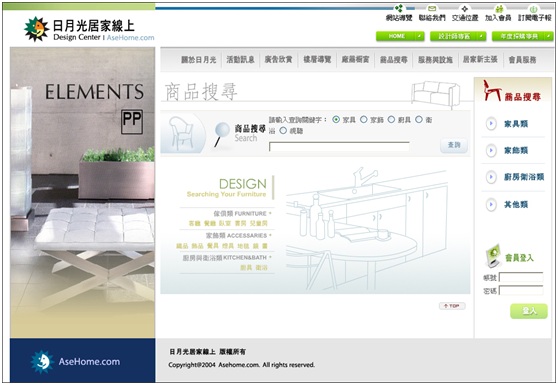Open the 臥室 bedroom link
Viewport: 558px width, 385px height.
pyautogui.click(x=225, y=224)
